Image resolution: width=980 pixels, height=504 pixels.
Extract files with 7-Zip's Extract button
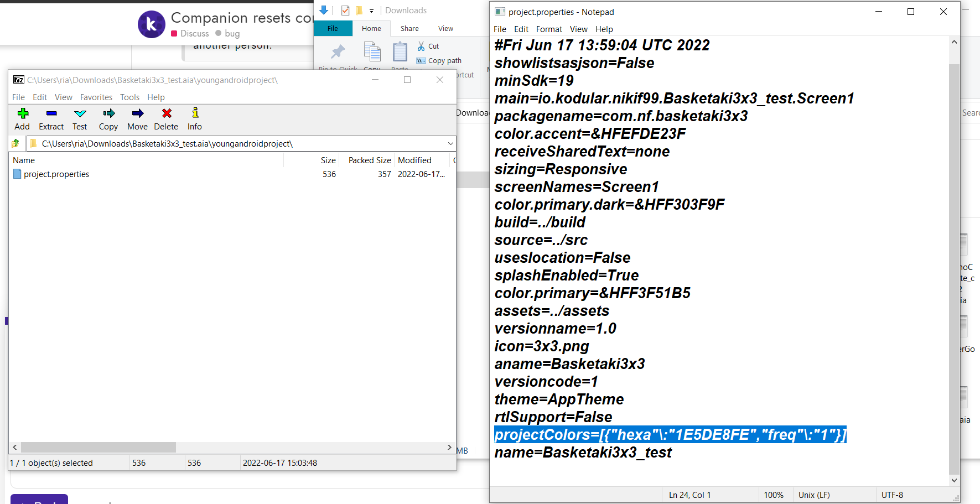51,119
